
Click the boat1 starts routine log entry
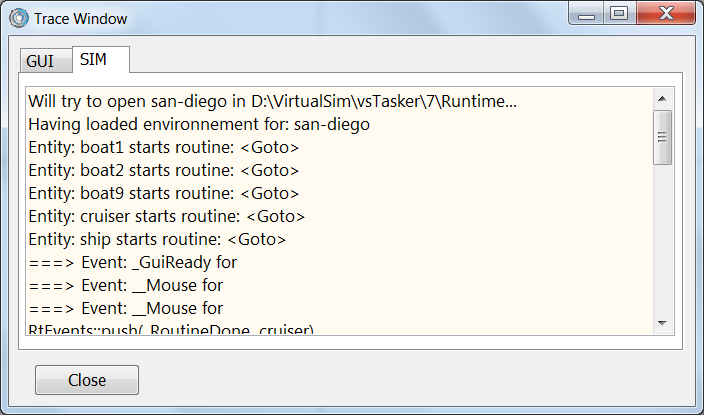(163, 147)
